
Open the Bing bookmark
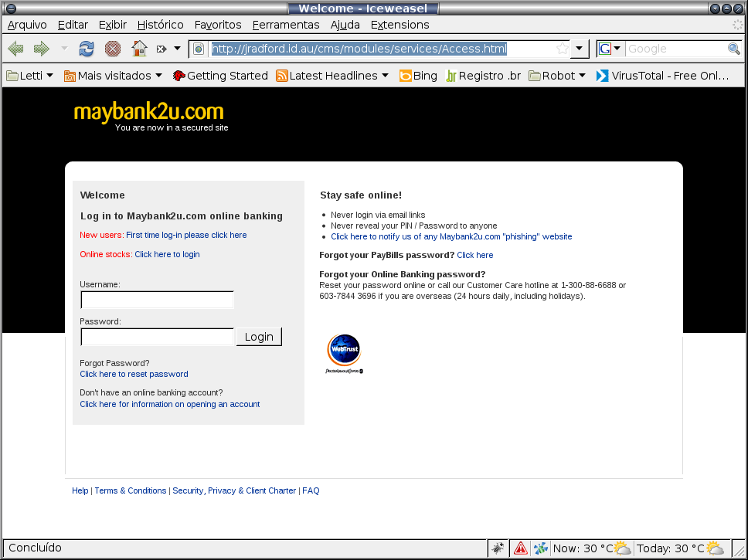[418, 76]
